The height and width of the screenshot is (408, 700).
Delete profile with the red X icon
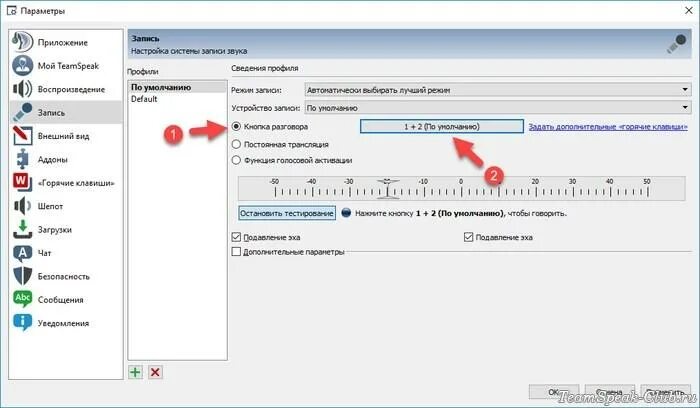[155, 372]
